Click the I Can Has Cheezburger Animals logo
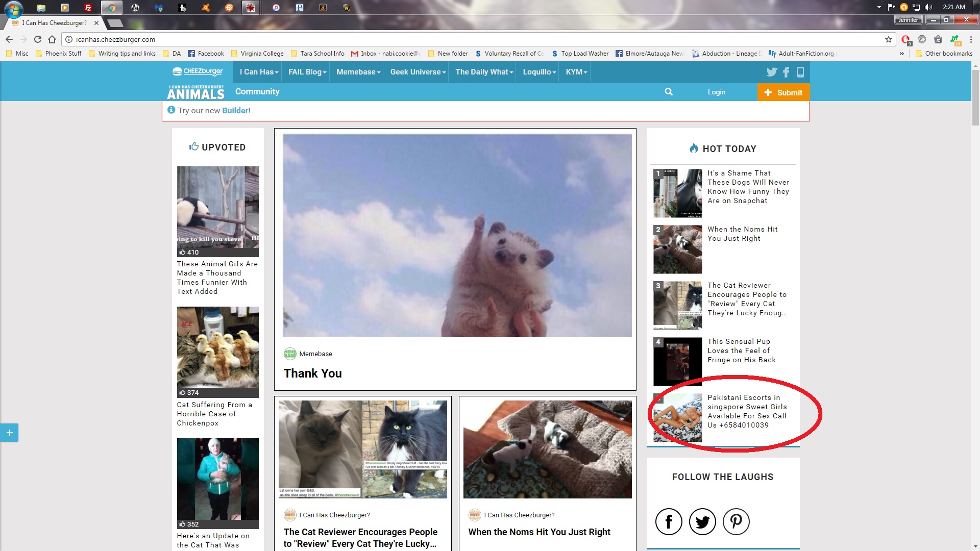 196,92
